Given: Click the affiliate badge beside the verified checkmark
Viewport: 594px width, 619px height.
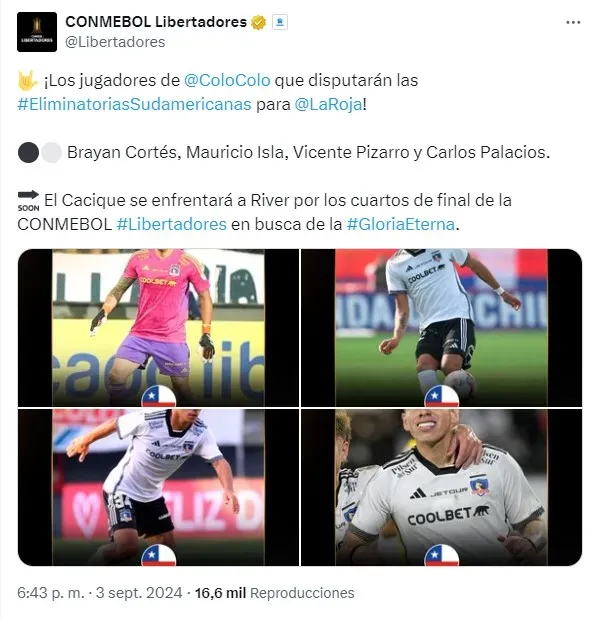Looking at the screenshot, I should (280, 22).
